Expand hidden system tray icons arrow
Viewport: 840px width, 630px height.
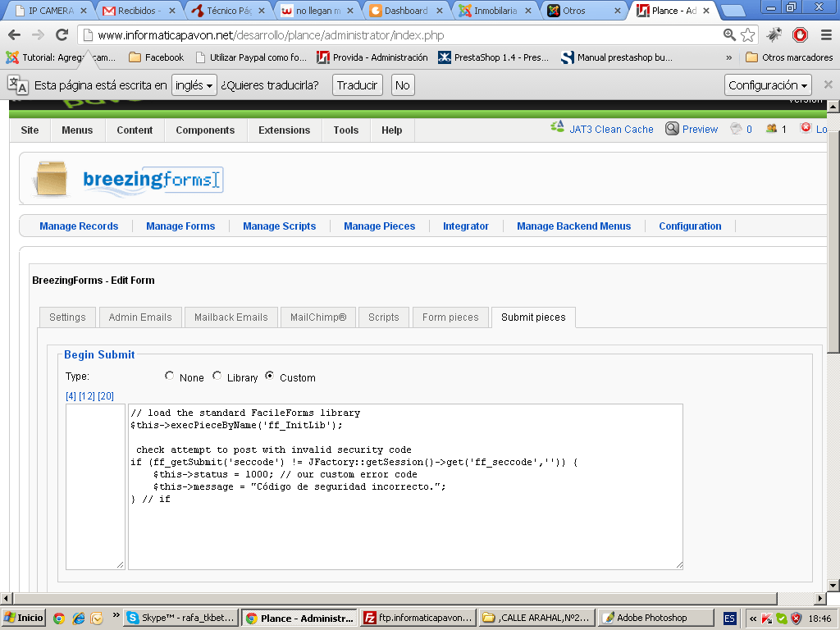(x=753, y=619)
